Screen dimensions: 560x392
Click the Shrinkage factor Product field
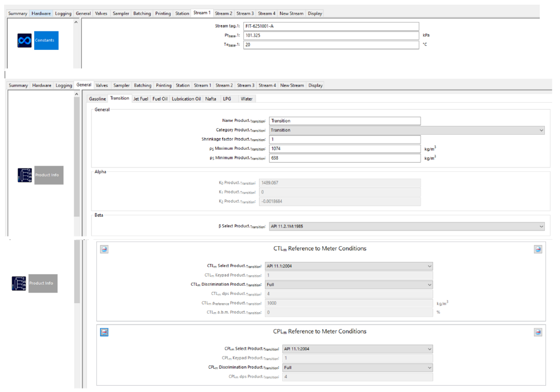click(x=344, y=139)
